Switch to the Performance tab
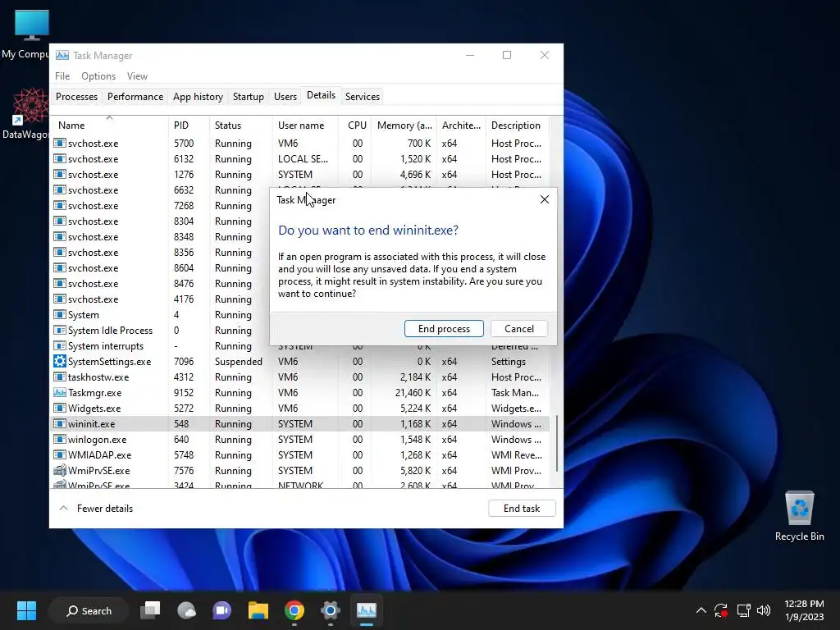This screenshot has height=630, width=840. (135, 97)
